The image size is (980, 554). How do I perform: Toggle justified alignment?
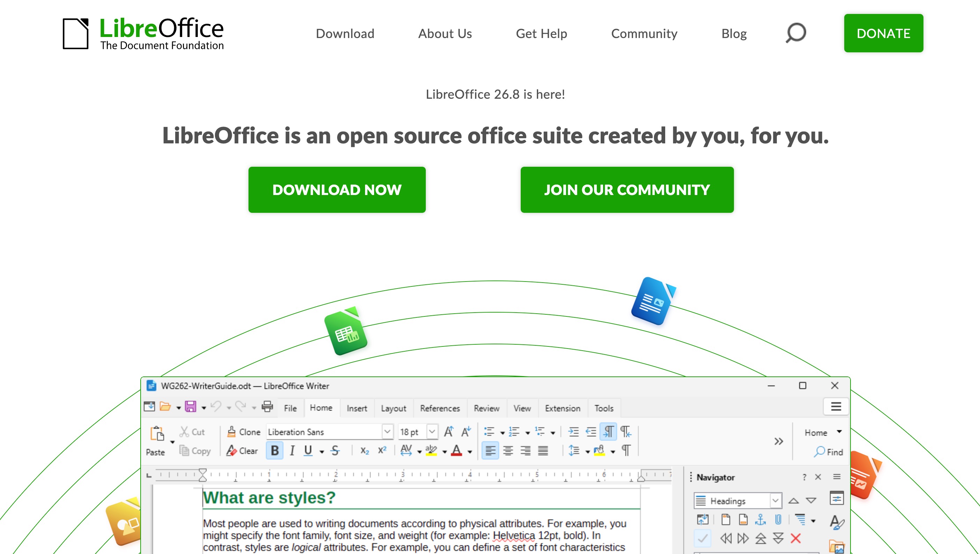pyautogui.click(x=543, y=451)
